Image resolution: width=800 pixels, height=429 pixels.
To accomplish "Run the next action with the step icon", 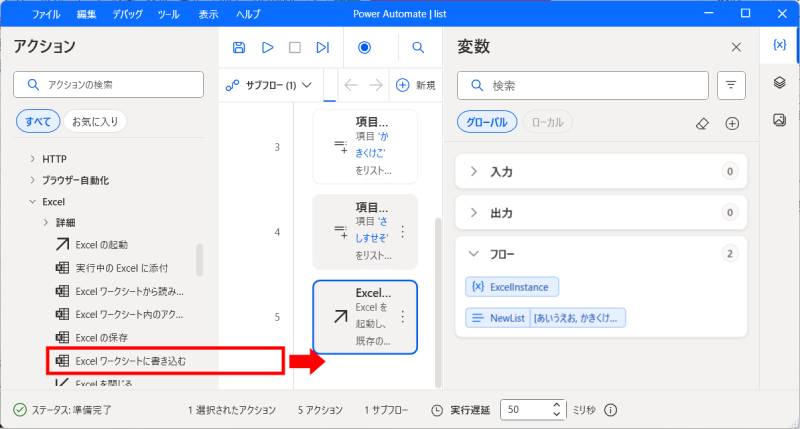I will tap(322, 47).
